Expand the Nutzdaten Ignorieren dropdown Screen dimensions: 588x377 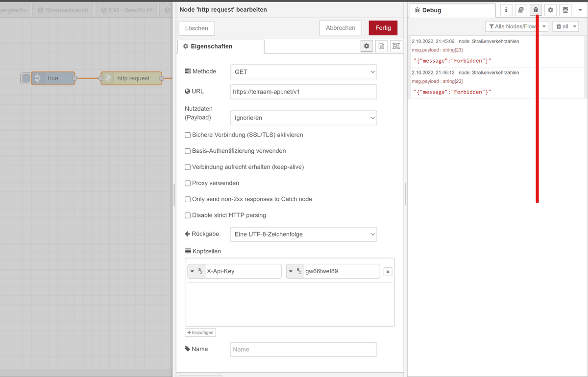click(303, 118)
